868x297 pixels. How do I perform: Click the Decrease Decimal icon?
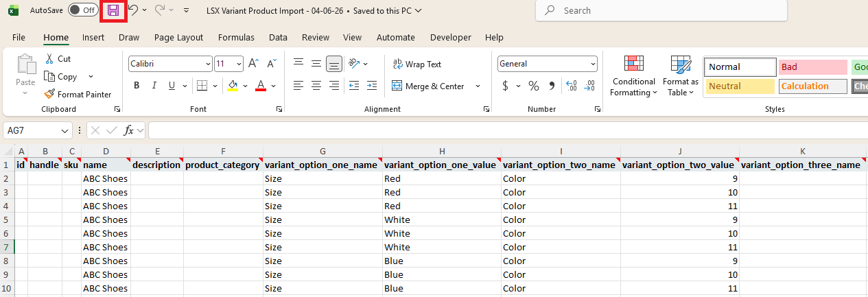[589, 86]
